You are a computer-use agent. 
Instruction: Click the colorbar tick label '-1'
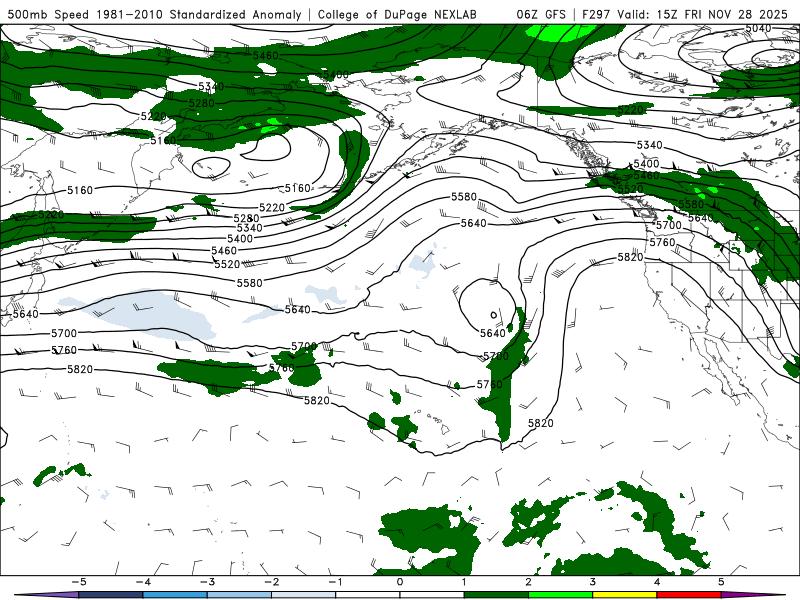click(x=335, y=582)
